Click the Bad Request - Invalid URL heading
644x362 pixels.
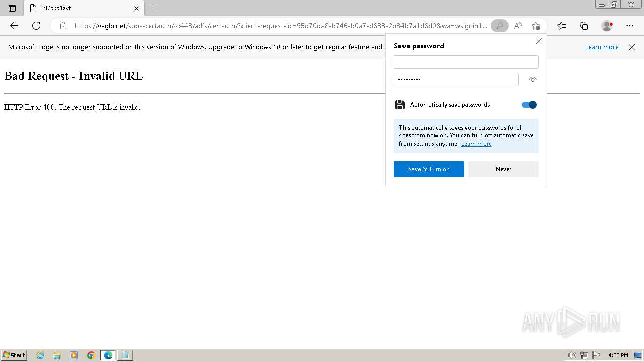coord(73,76)
